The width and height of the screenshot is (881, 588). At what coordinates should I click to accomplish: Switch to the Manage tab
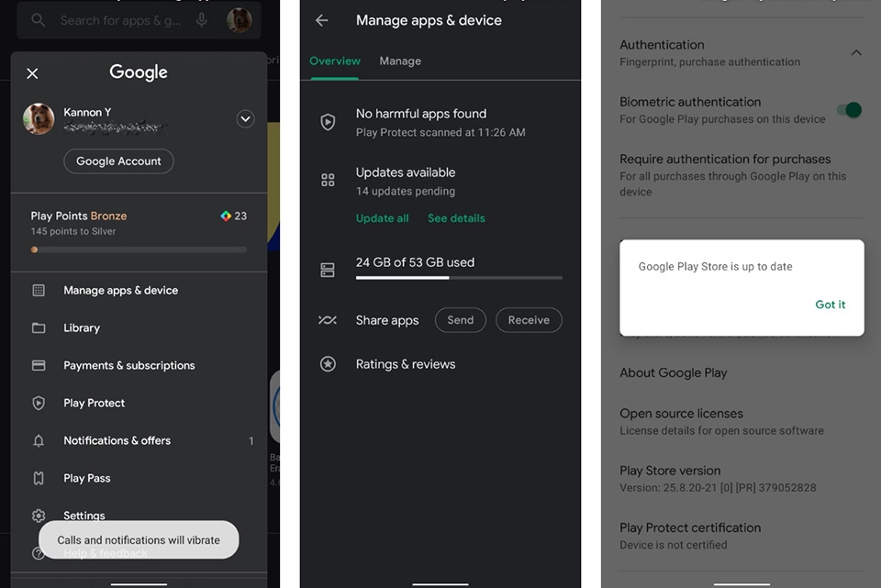click(x=400, y=61)
